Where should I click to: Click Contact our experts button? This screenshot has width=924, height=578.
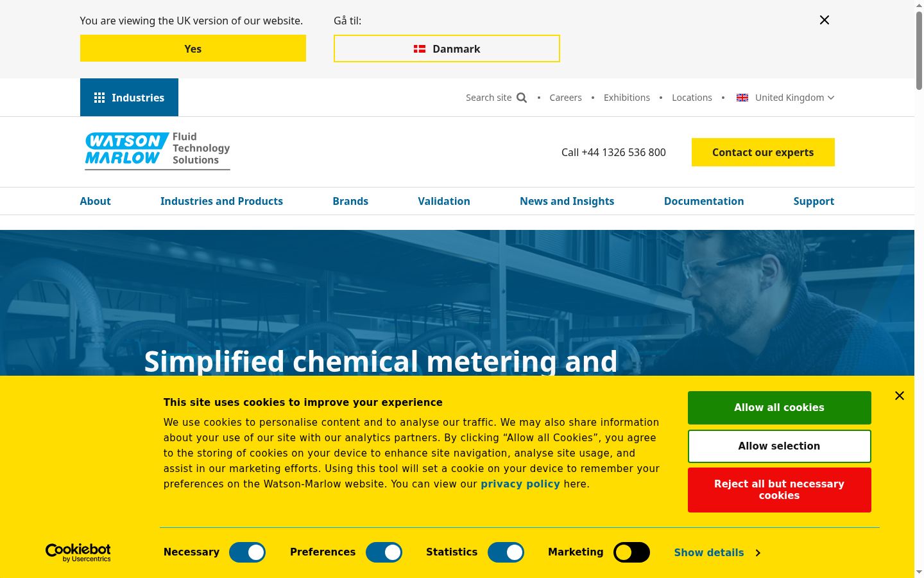point(763,152)
